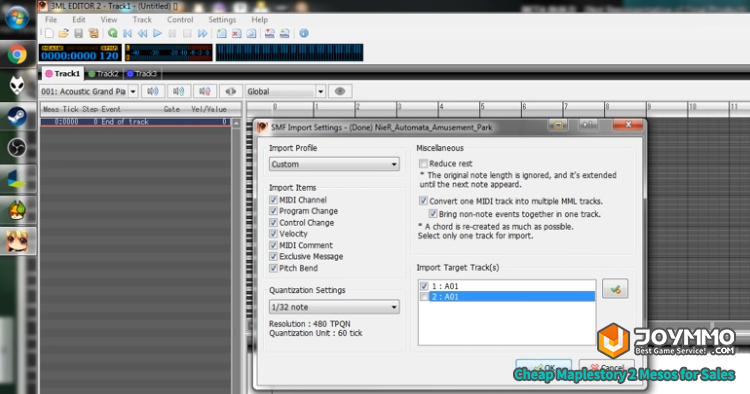Open the blue info icon in the toolbar
This screenshot has height=394, width=750.
304,33
